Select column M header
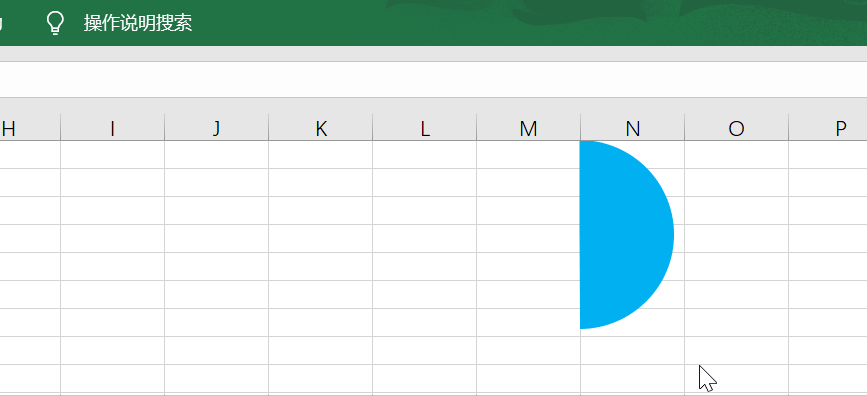This screenshot has width=867, height=396. pos(528,128)
